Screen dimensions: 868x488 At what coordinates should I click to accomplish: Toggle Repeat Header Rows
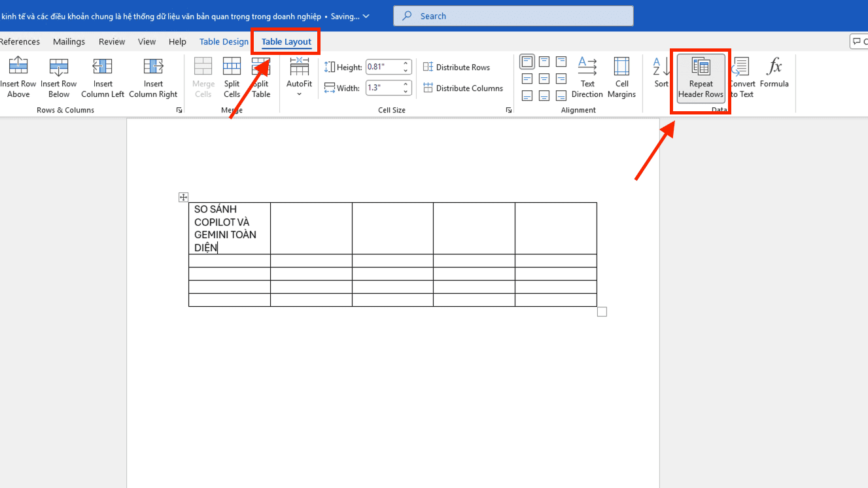pos(701,78)
